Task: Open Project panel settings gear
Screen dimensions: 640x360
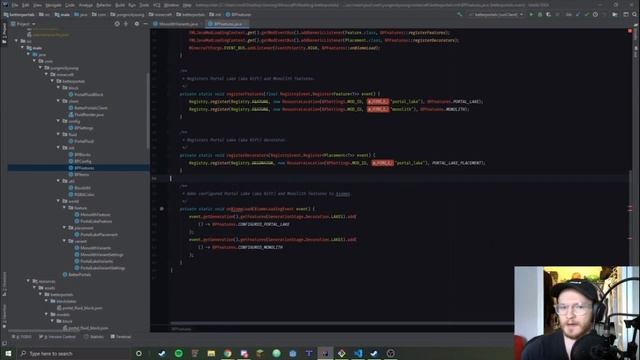Action: (x=137, y=24)
